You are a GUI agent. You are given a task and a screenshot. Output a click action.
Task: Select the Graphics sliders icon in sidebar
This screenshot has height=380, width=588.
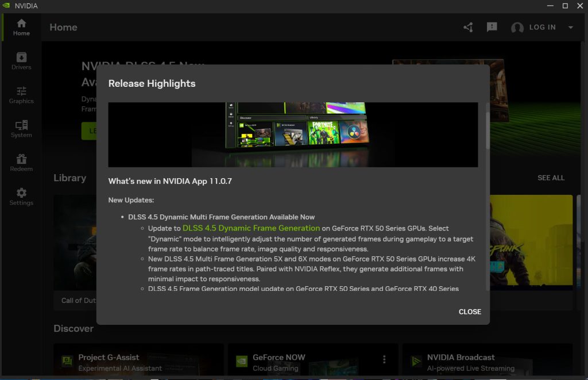coord(21,92)
